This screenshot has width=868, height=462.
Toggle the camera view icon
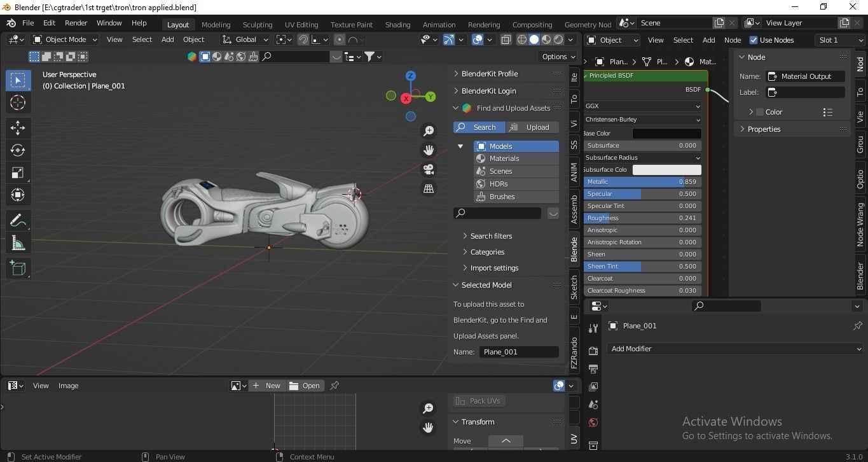pyautogui.click(x=429, y=169)
